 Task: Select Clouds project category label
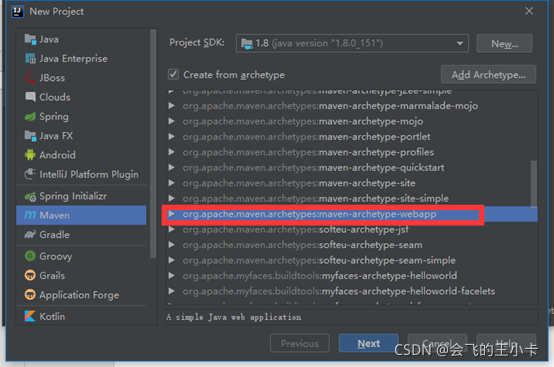click(55, 97)
